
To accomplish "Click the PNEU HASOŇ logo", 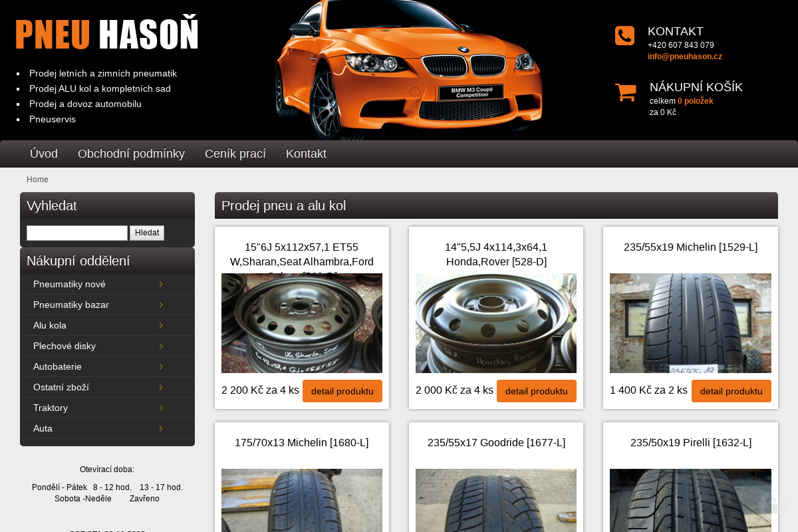I will point(107,35).
